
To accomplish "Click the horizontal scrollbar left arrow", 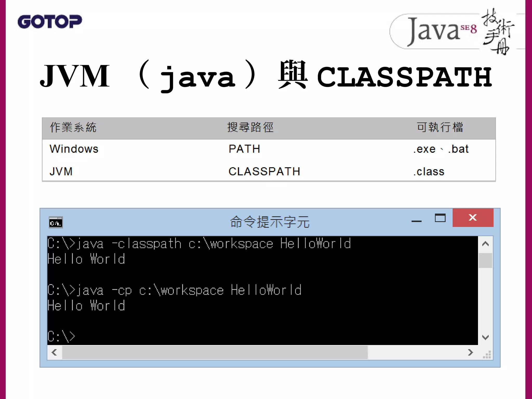I will coord(54,353).
